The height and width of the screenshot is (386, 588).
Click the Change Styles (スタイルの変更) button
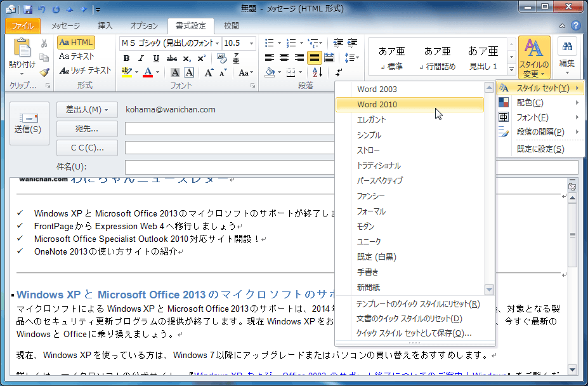point(534,57)
